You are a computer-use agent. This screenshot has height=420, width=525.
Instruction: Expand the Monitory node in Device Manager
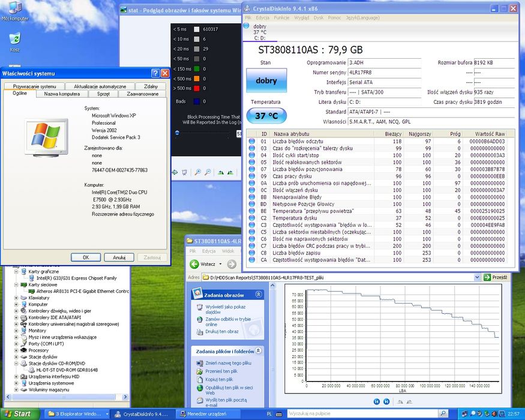(16, 331)
